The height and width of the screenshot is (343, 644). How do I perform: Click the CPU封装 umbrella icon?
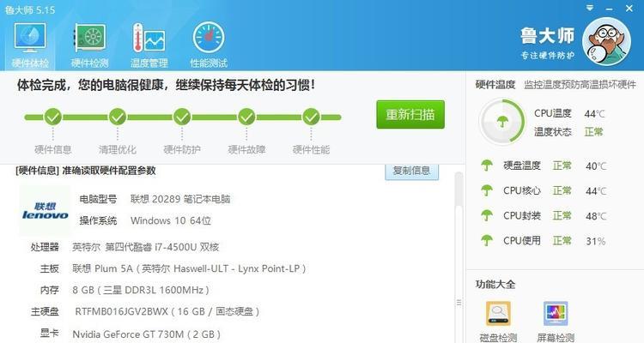[x=487, y=215]
